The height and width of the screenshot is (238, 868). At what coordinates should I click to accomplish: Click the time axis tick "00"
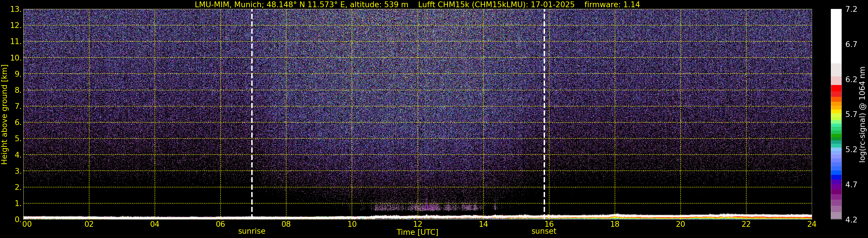pyautogui.click(x=27, y=224)
